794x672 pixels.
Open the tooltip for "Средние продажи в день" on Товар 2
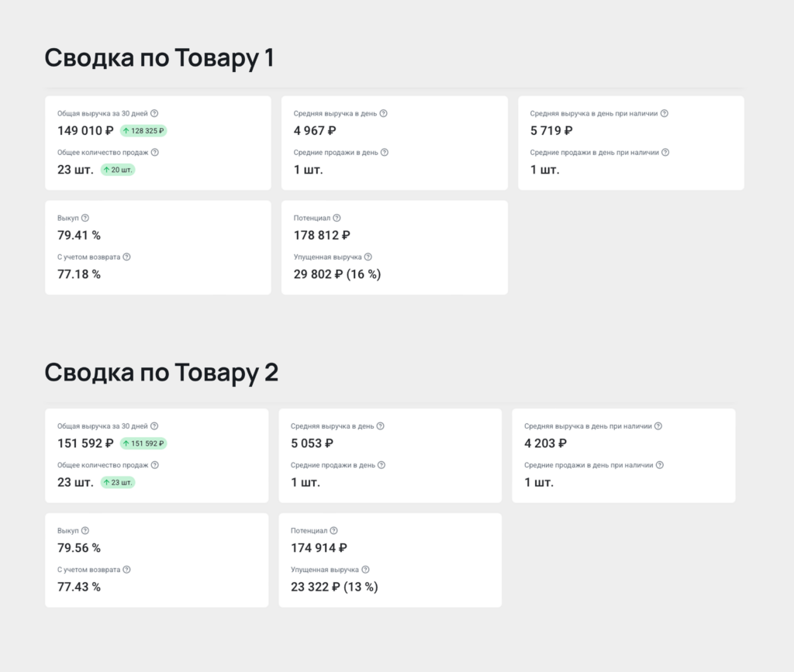pos(380,465)
